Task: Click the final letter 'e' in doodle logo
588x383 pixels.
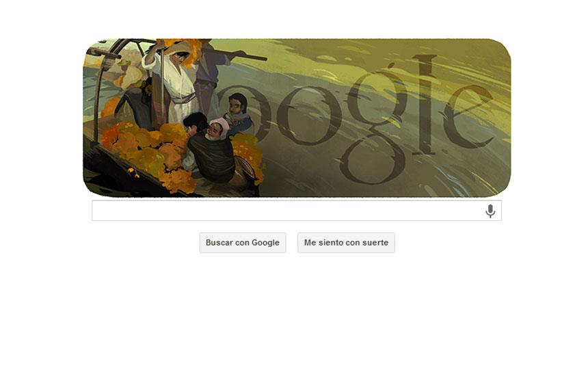Action: [x=469, y=116]
